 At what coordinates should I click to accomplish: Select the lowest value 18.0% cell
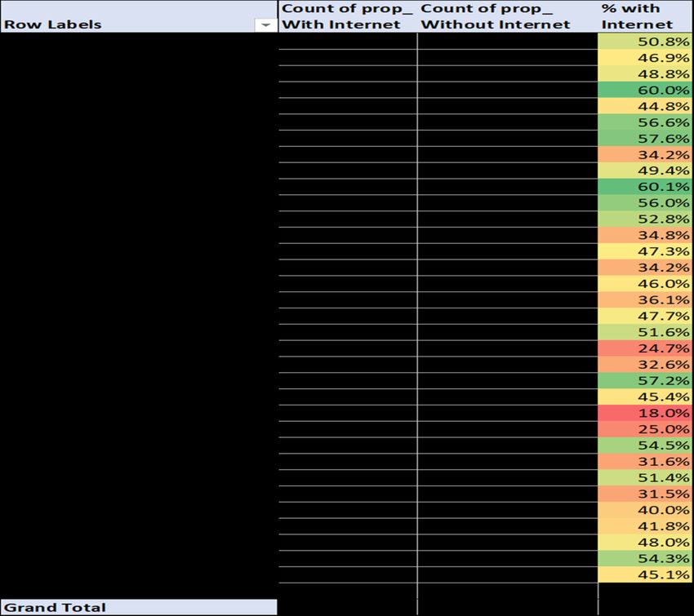point(644,413)
